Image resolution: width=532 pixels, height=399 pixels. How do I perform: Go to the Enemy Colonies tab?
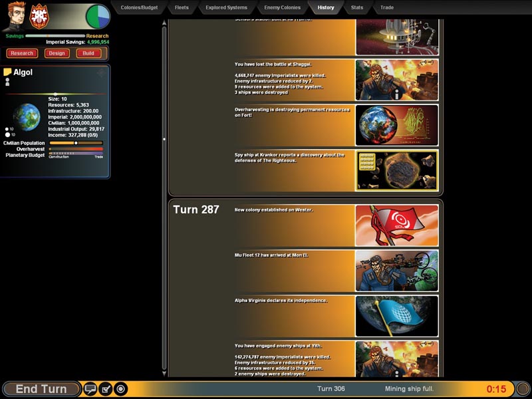tap(283, 8)
